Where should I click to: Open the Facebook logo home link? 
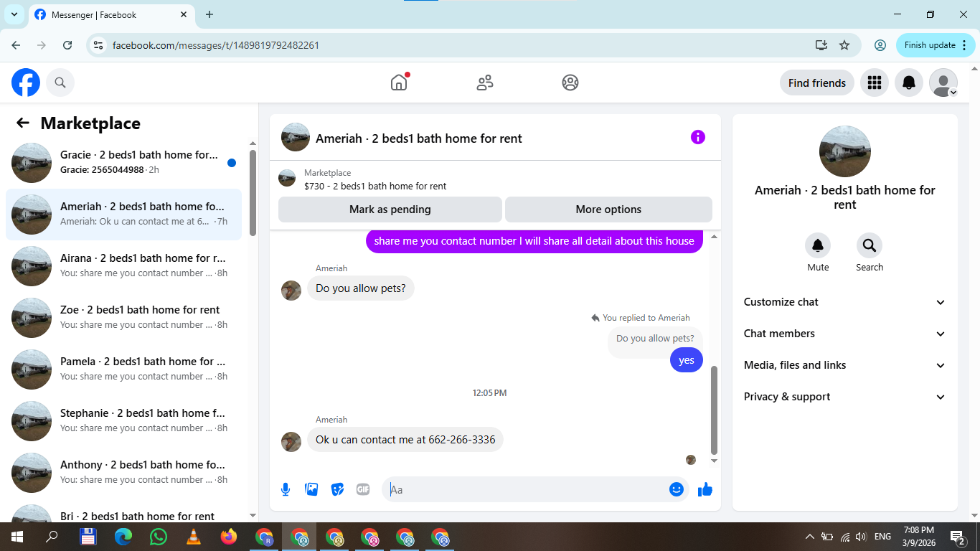pyautogui.click(x=26, y=83)
